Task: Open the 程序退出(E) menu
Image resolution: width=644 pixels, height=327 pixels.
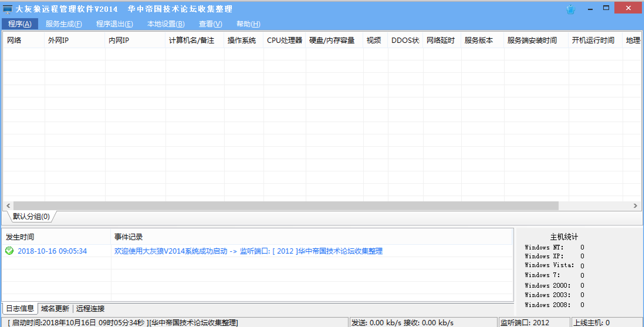Action: coord(114,24)
